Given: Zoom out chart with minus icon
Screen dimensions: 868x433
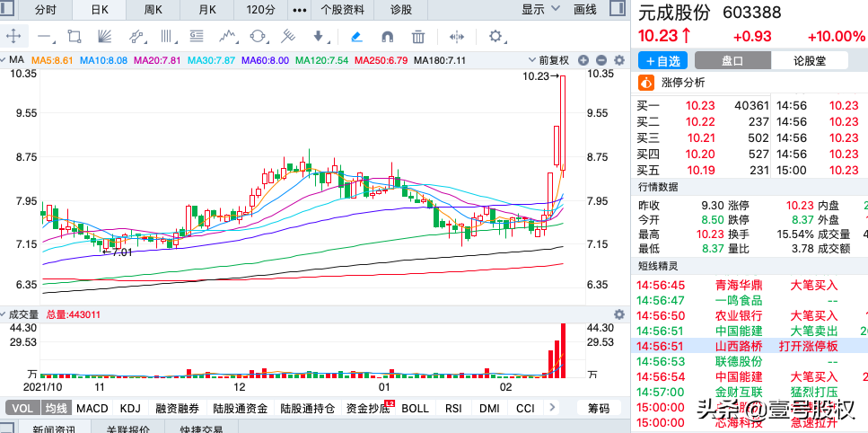Looking at the screenshot, I should pos(601,60).
